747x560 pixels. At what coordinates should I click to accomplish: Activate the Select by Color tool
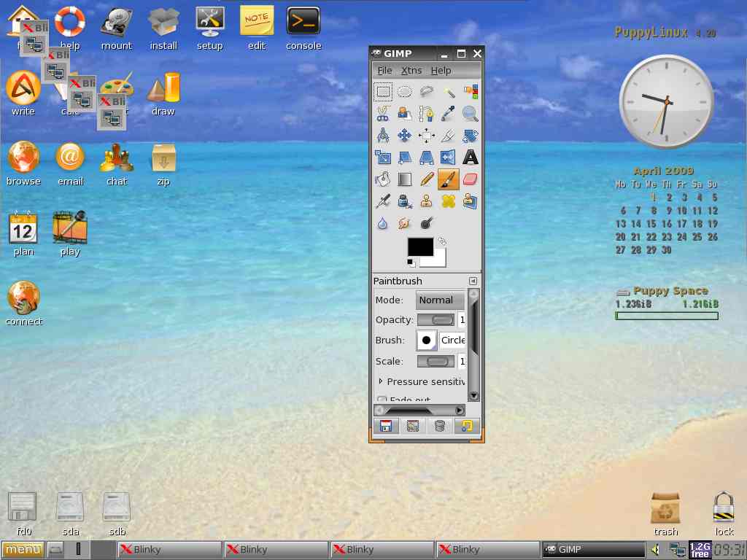pos(471,91)
